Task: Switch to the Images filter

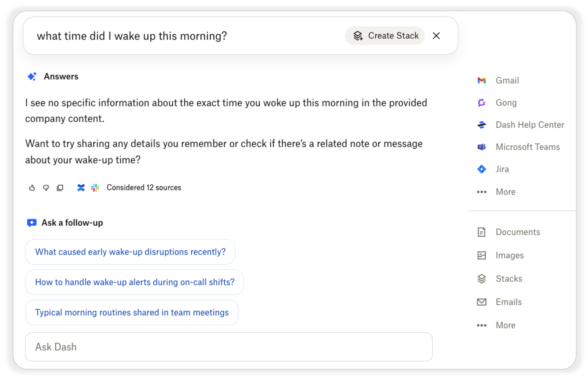Action: (x=509, y=255)
